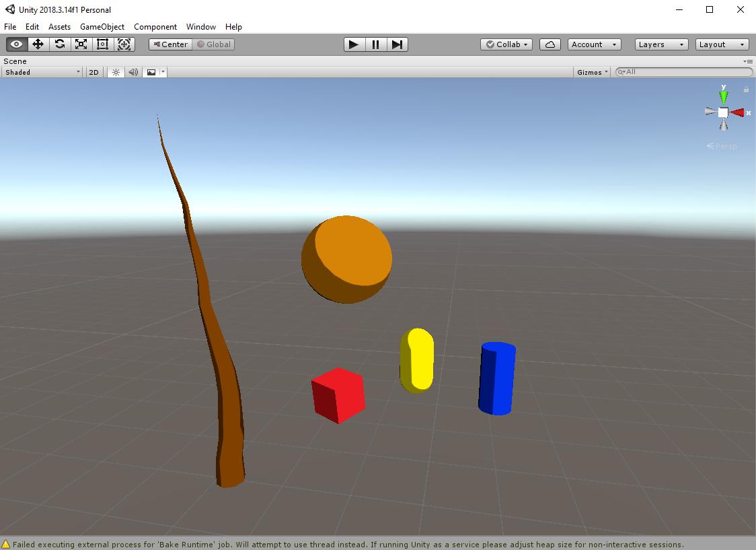Screen dimensions: 756x550
Task: Open the Window menu
Action: coord(201,27)
